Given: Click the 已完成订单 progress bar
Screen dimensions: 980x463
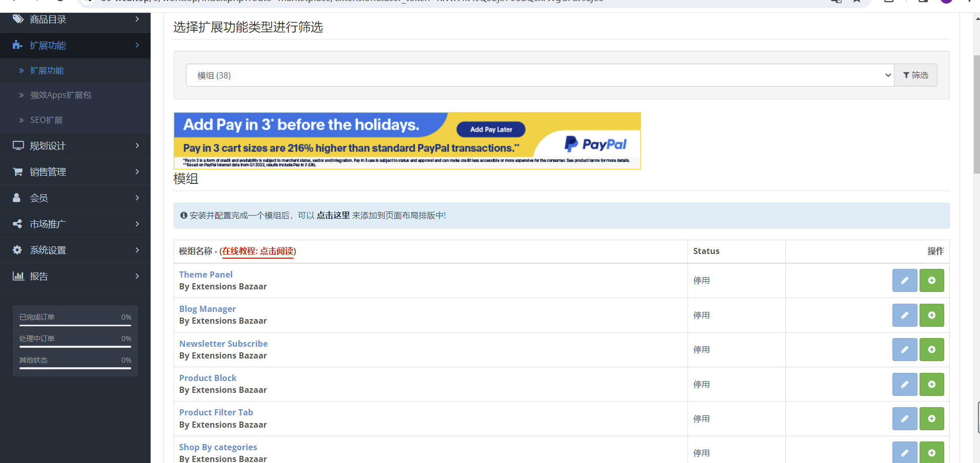Looking at the screenshot, I should (75, 325).
